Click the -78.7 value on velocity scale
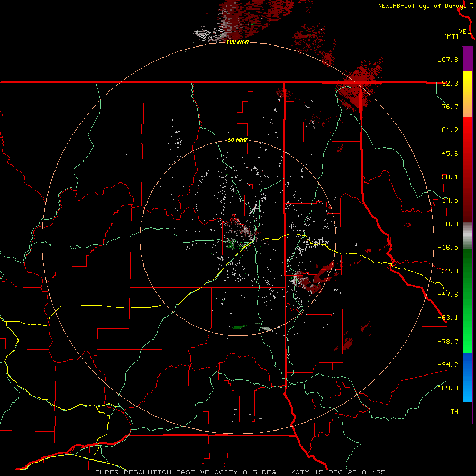Viewport: 476px width, 476px height. [x=448, y=342]
